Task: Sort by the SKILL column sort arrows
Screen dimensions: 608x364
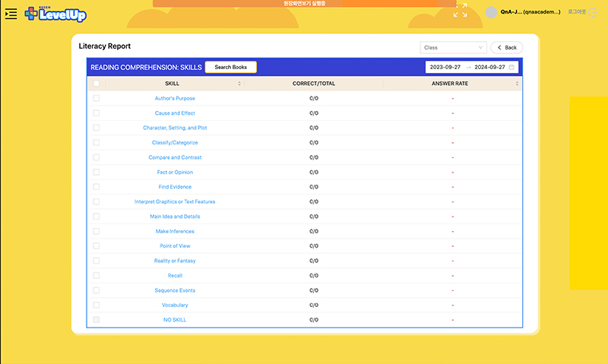Action: coord(239,84)
